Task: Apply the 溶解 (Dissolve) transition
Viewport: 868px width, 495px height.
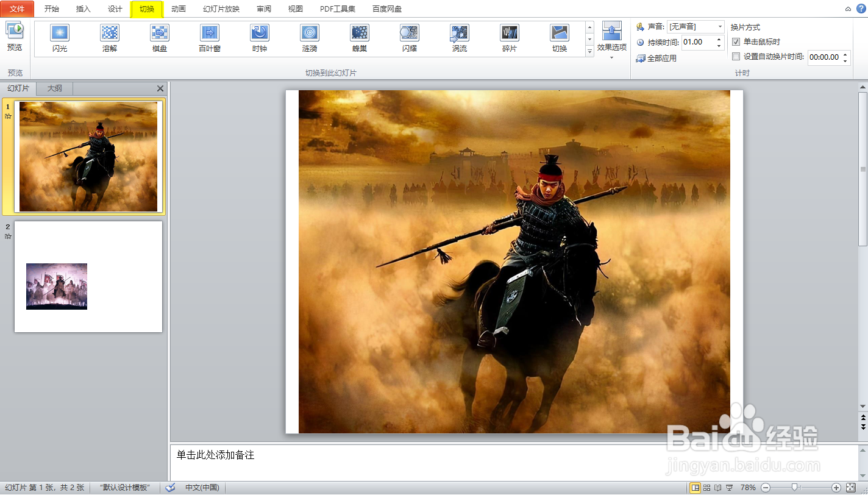Action: (x=110, y=38)
